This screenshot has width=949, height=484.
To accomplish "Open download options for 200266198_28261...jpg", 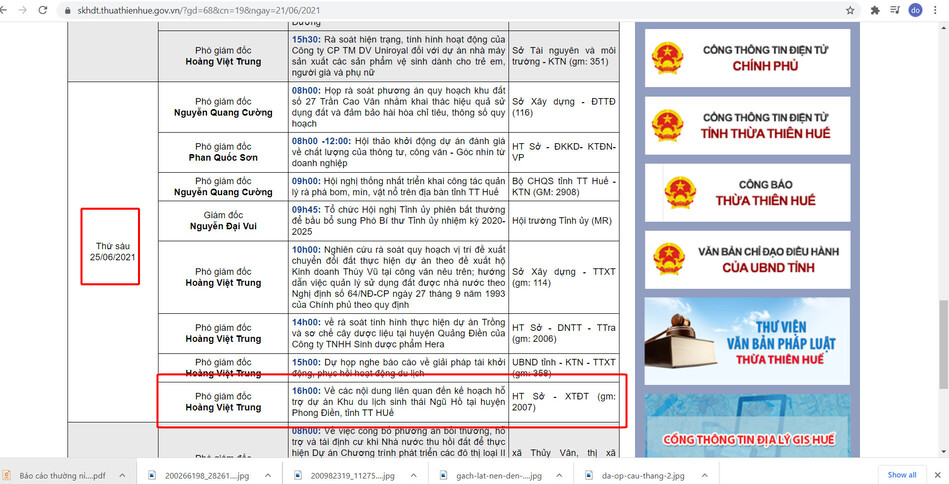I will 268,476.
